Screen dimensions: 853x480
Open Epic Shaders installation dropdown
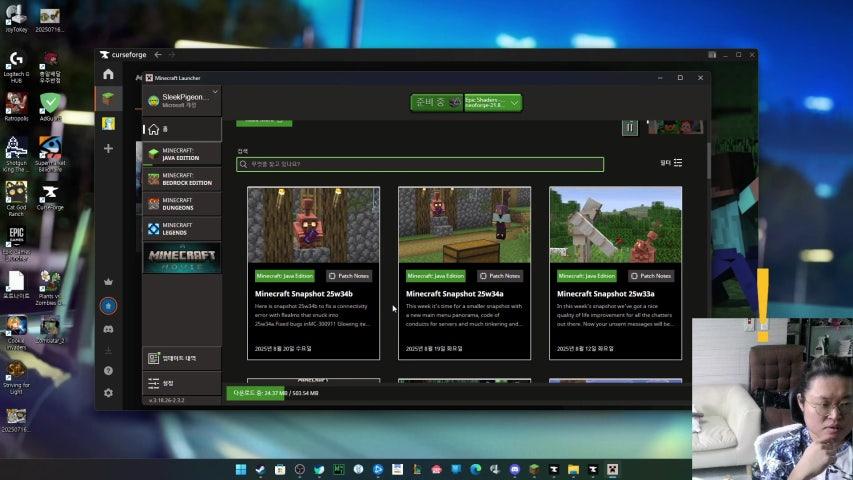point(493,102)
